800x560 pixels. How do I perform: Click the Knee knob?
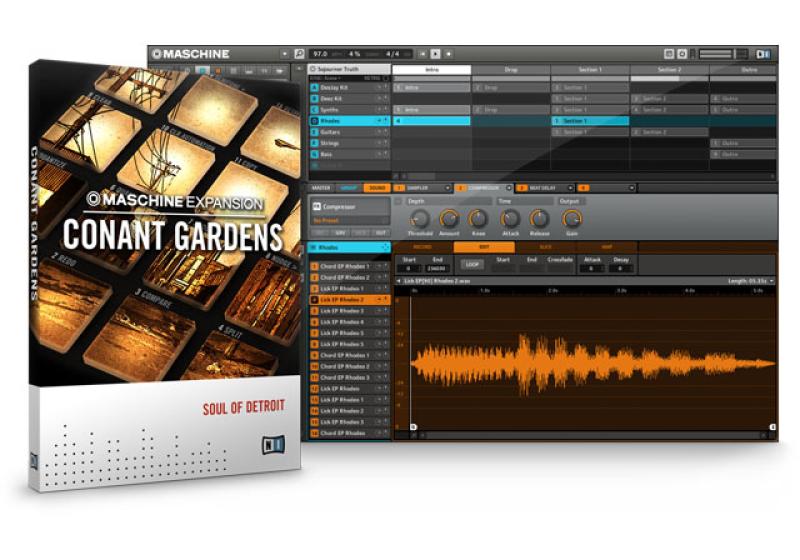(478, 219)
